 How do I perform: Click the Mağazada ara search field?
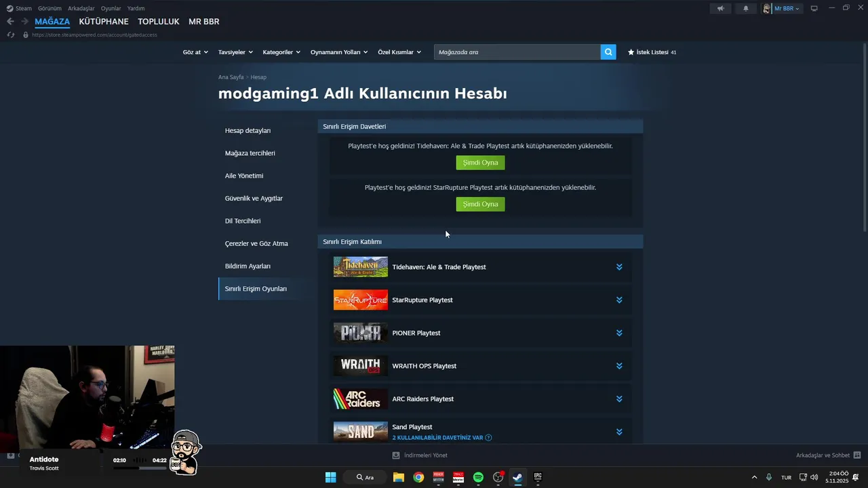[517, 52]
